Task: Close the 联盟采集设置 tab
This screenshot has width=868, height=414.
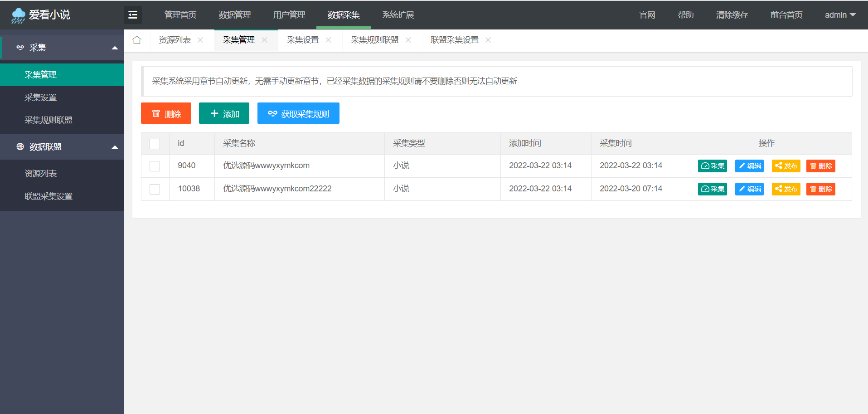Action: click(488, 40)
